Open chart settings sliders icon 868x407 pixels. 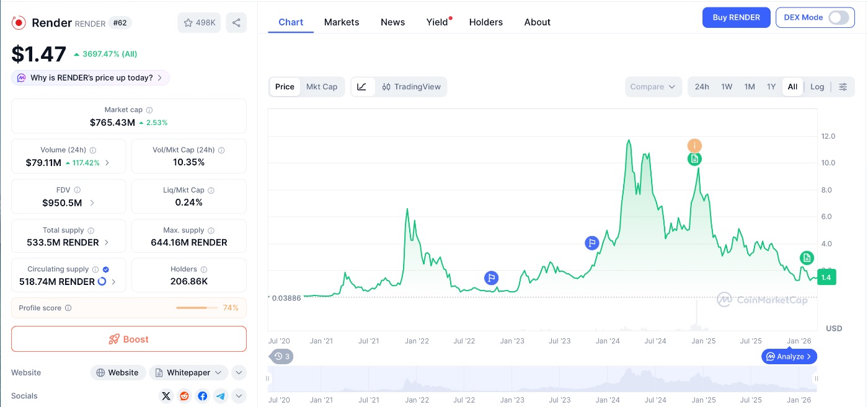point(843,87)
